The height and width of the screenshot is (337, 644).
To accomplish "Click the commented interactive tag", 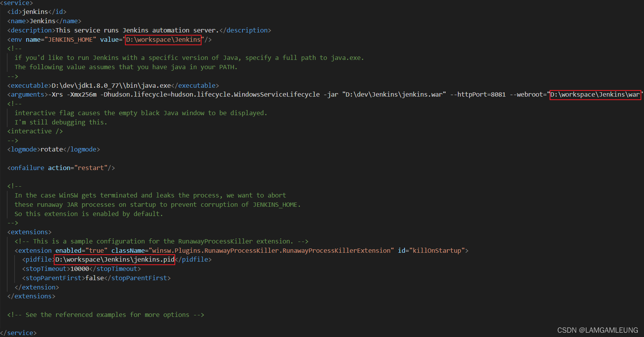I will point(35,131).
